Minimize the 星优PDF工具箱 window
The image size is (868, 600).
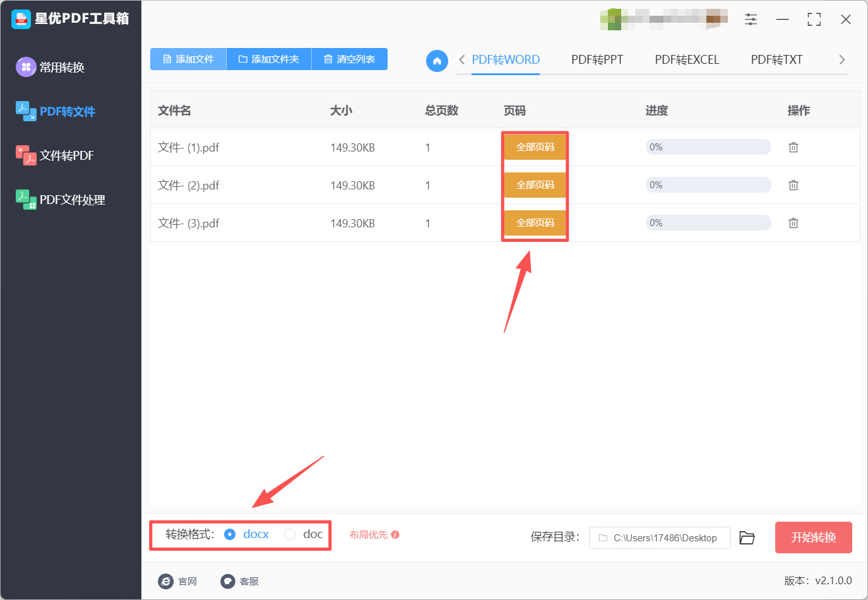coord(783,20)
